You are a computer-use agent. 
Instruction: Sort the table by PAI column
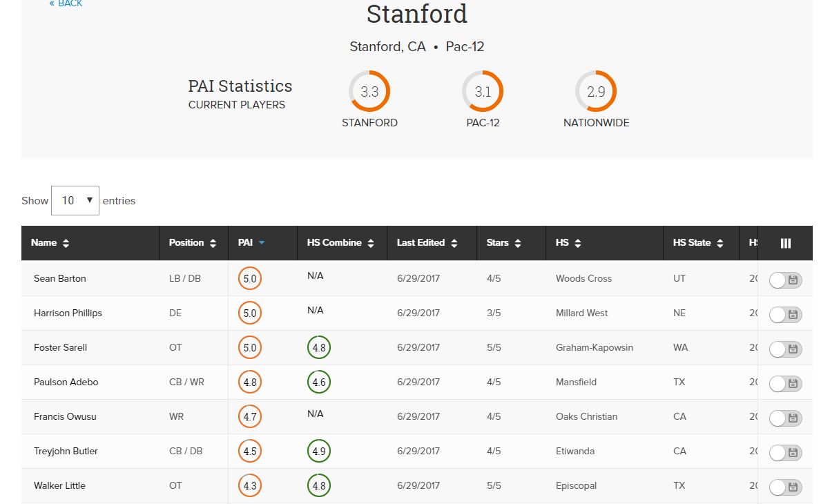[251, 243]
